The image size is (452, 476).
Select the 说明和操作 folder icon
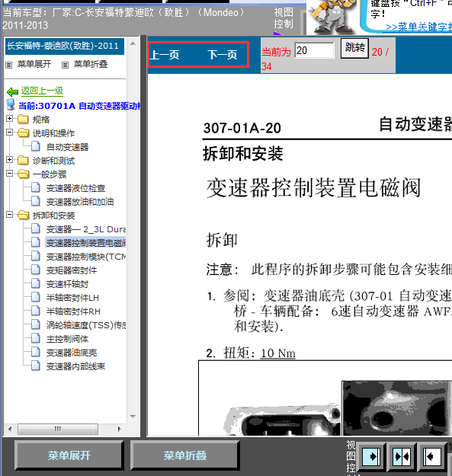click(23, 133)
